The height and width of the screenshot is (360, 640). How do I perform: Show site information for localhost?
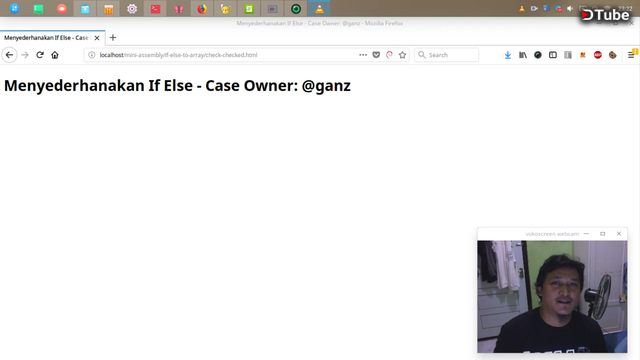point(92,55)
